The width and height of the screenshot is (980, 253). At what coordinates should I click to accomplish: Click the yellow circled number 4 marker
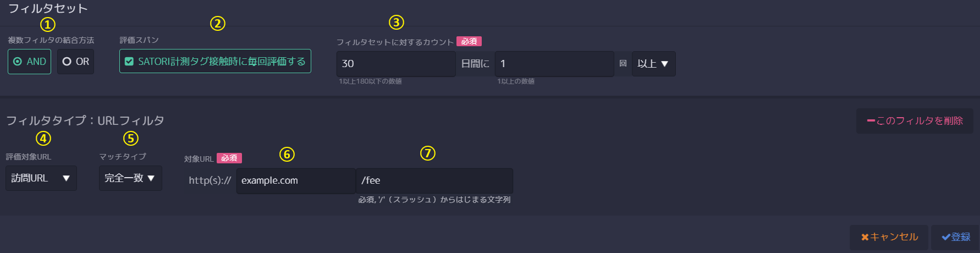click(43, 138)
